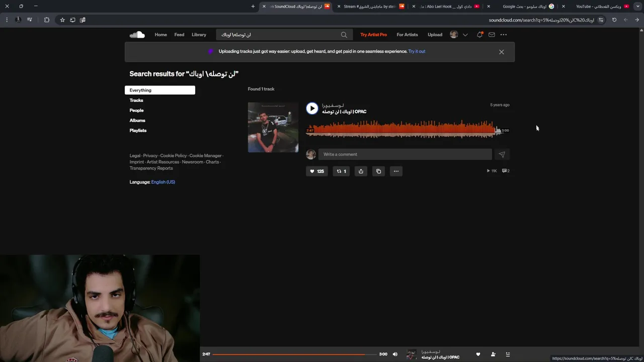Click the user avatar in header
Viewport: 644px width, 362px height.
click(454, 35)
